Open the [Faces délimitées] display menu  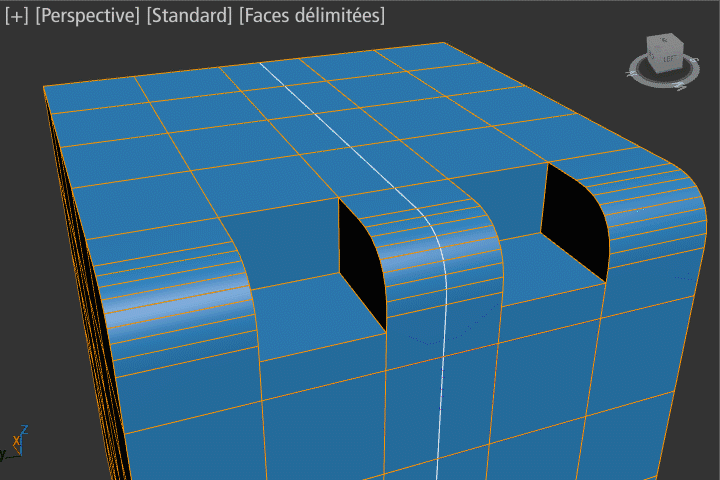[312, 16]
